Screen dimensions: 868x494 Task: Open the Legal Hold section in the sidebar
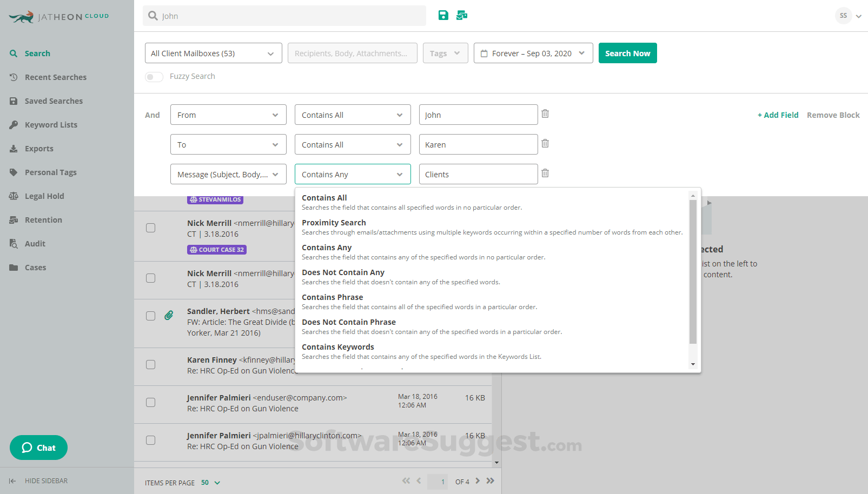coord(44,196)
